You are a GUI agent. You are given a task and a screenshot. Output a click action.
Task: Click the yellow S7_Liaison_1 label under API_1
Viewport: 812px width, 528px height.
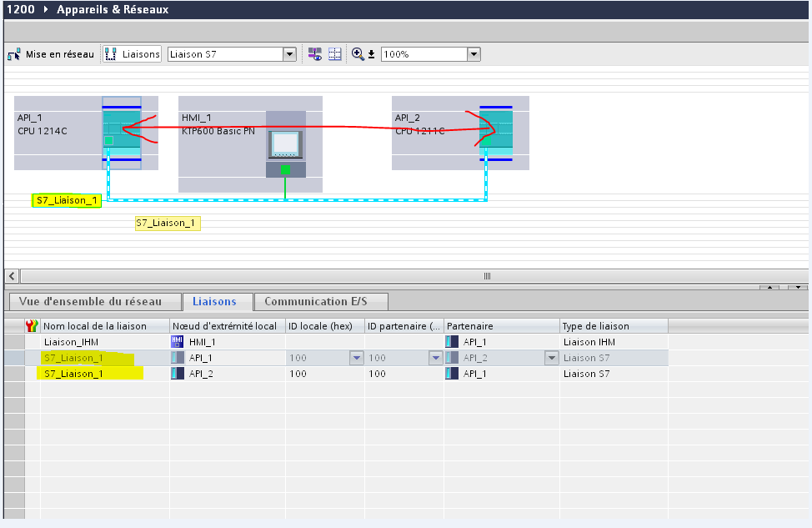click(67, 201)
